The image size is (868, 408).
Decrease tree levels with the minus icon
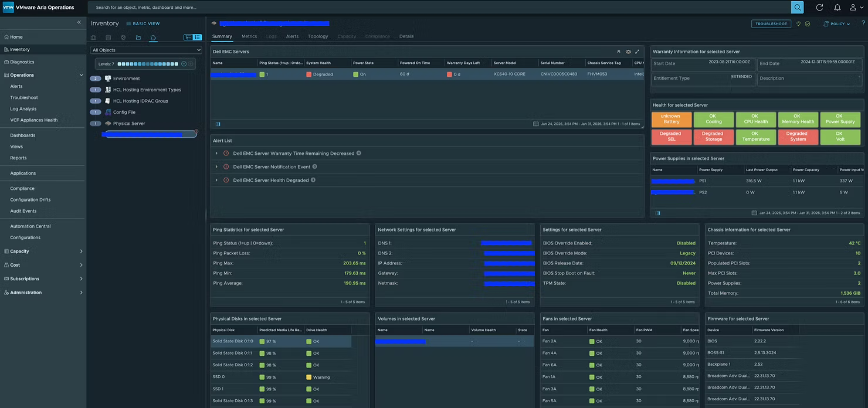184,64
